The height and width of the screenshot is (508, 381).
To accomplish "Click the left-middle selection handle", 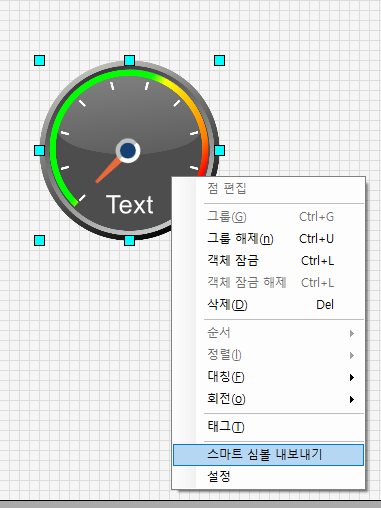I will tap(39, 150).
